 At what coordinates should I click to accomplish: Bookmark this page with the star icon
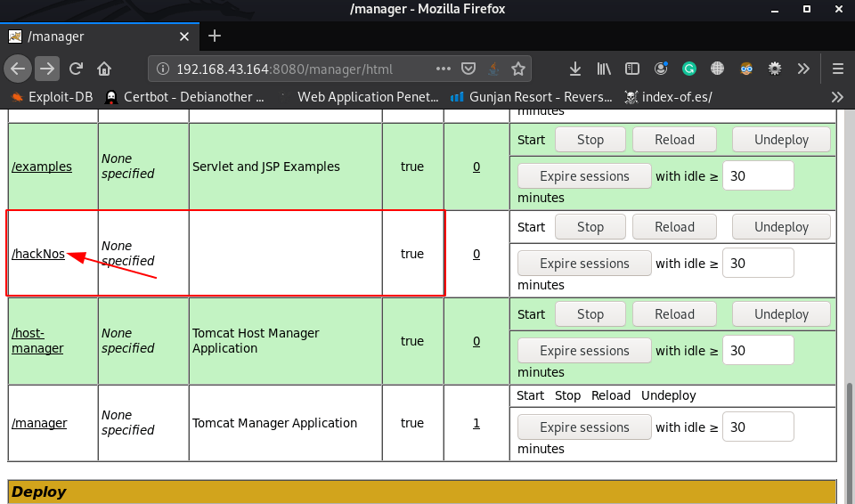(518, 69)
